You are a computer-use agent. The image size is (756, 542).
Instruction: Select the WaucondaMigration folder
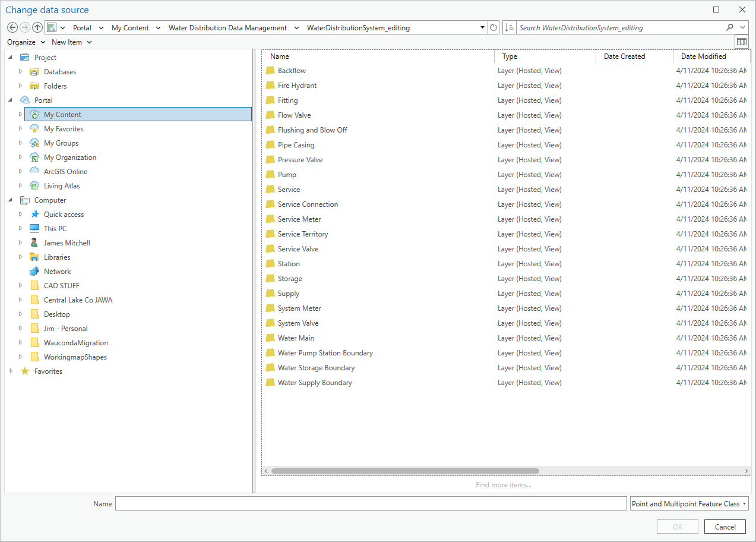[75, 343]
